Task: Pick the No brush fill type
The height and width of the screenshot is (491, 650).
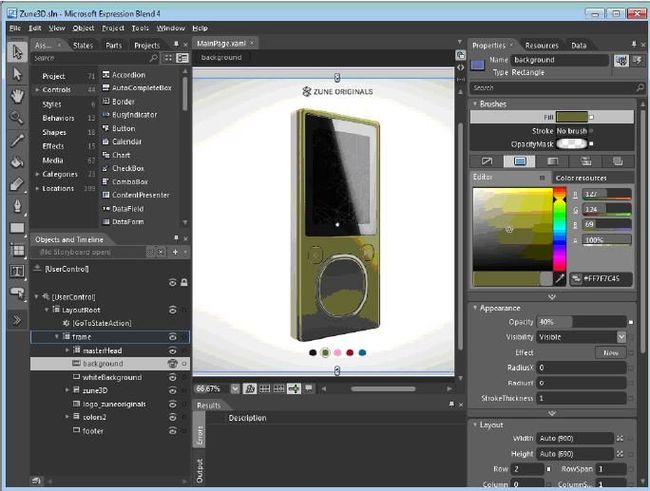Action: (487, 161)
